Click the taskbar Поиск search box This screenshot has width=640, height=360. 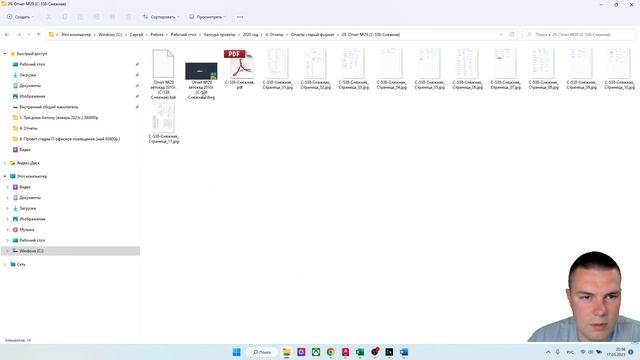[262, 352]
